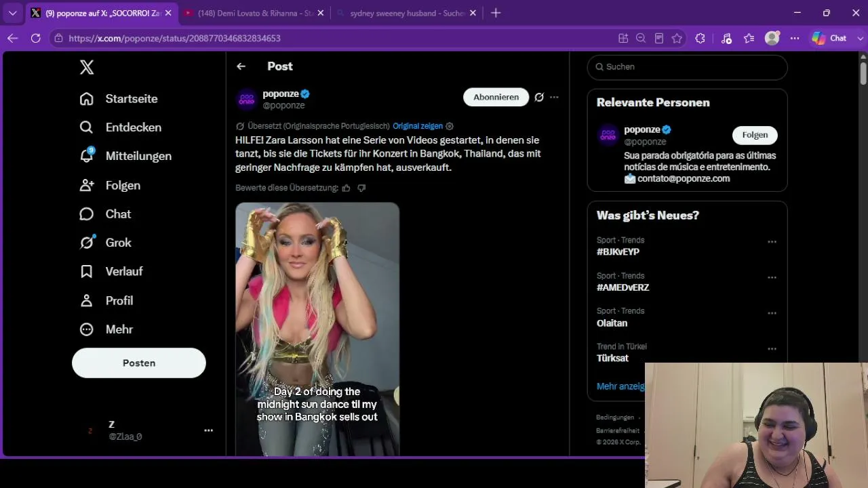Click the browser back button
The width and height of the screenshot is (868, 488).
click(12, 39)
